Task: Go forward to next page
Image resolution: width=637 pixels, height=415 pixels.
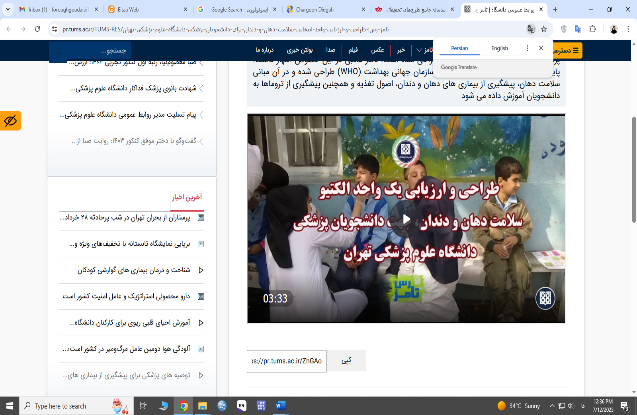Action: [x=23, y=29]
